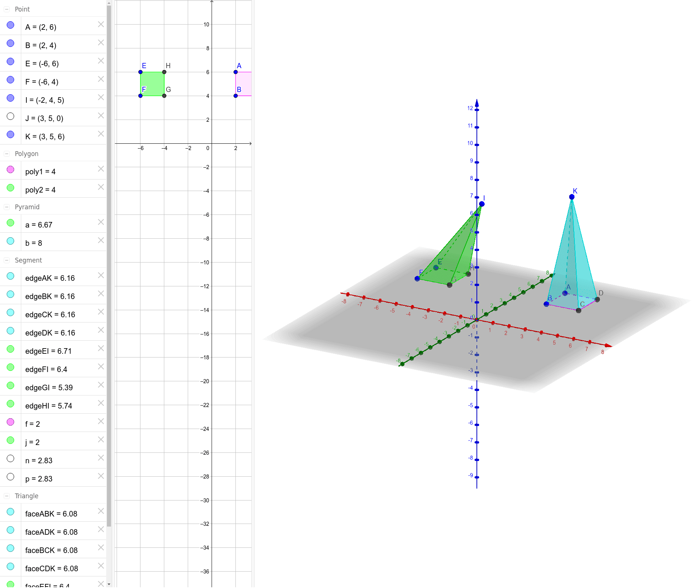Delete poly1 with its X icon
The width and height of the screenshot is (700, 588).
tap(101, 169)
